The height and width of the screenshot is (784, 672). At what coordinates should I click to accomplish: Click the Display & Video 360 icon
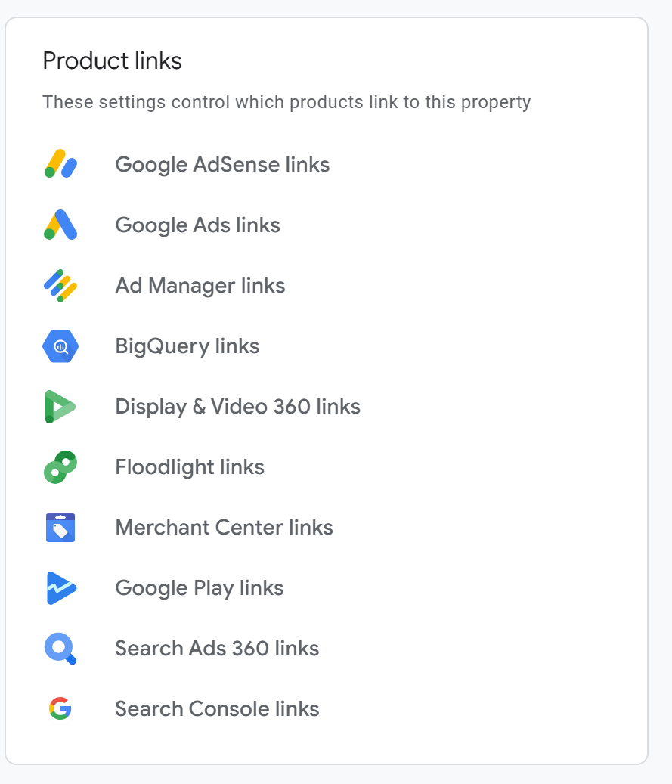tap(60, 407)
